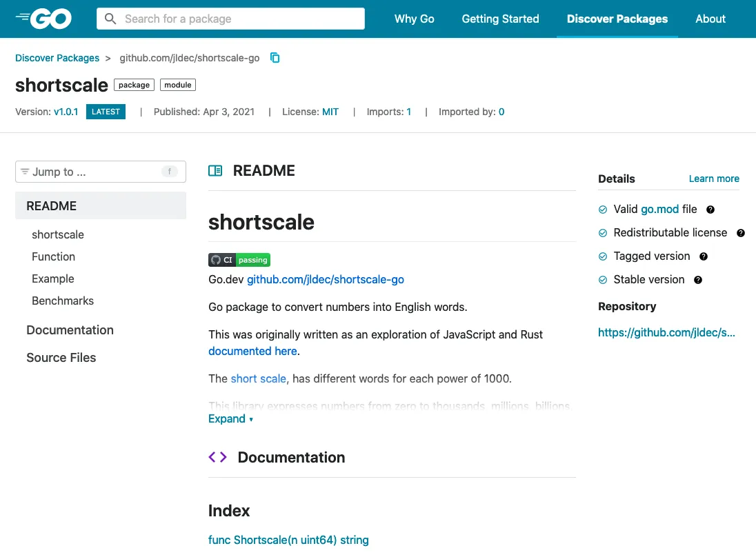This screenshot has width=756, height=557.
Task: Open the Getting Started page
Action: click(x=500, y=19)
